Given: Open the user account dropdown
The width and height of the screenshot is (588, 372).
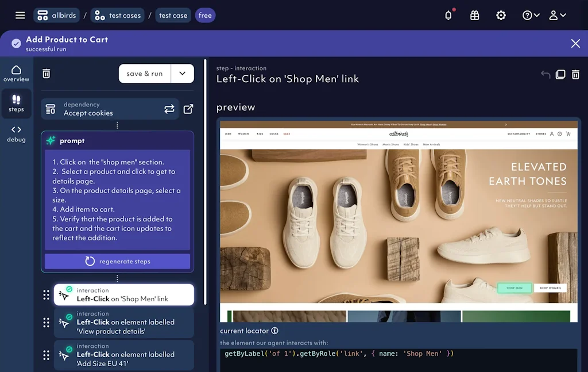Looking at the screenshot, I should [x=557, y=16].
